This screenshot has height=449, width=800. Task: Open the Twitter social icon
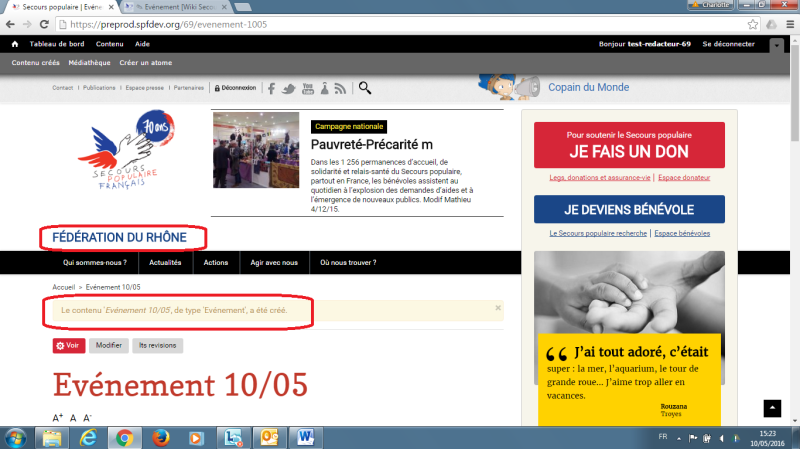(290, 88)
